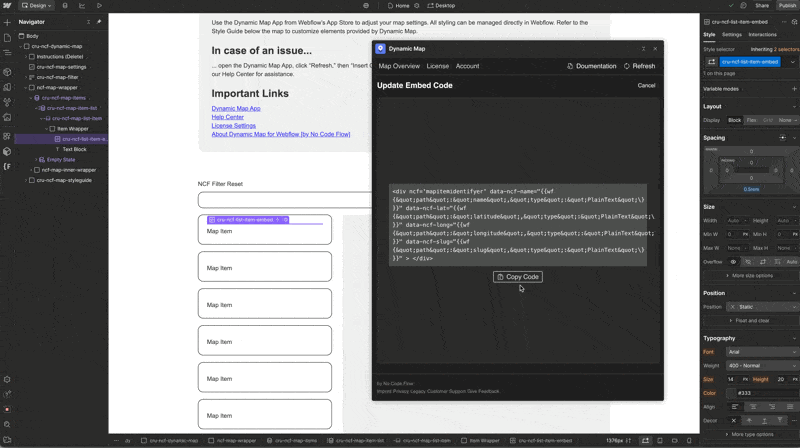Set display to None

coord(785,120)
